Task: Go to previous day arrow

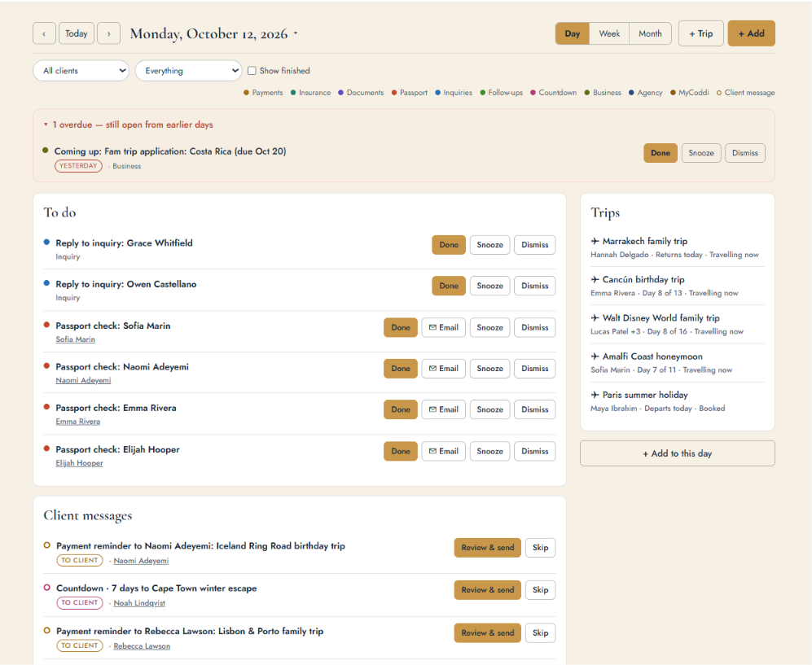Action: click(x=44, y=33)
